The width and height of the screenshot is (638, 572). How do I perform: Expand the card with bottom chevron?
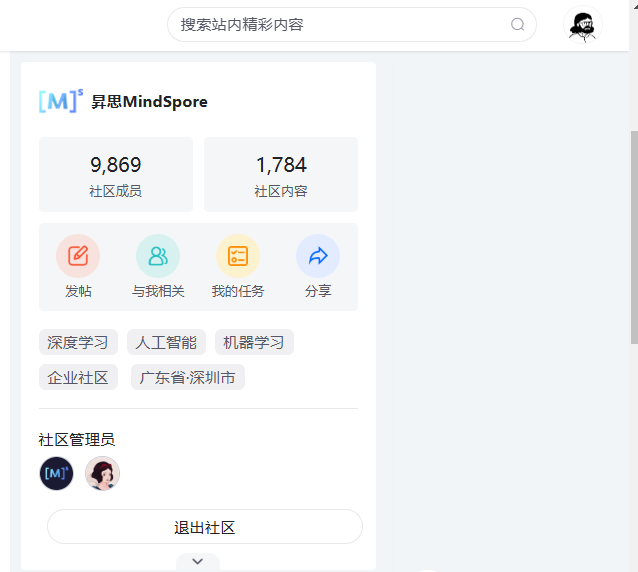click(x=198, y=561)
